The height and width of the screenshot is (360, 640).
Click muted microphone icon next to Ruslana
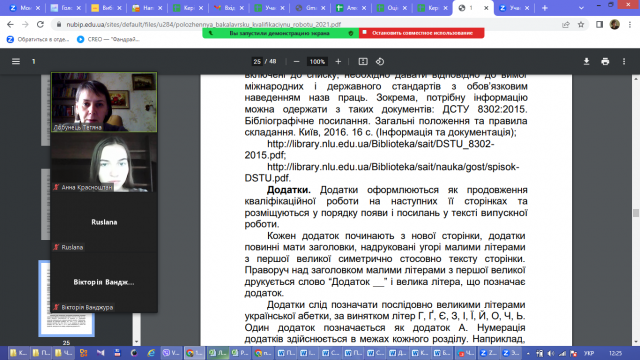[56, 247]
